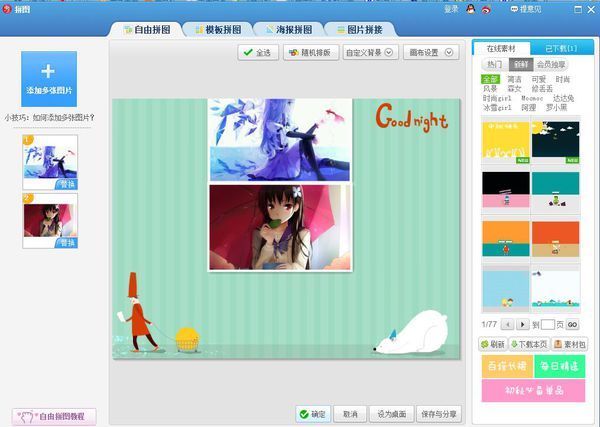Switch to the 图片拼接 tab

coord(360,29)
